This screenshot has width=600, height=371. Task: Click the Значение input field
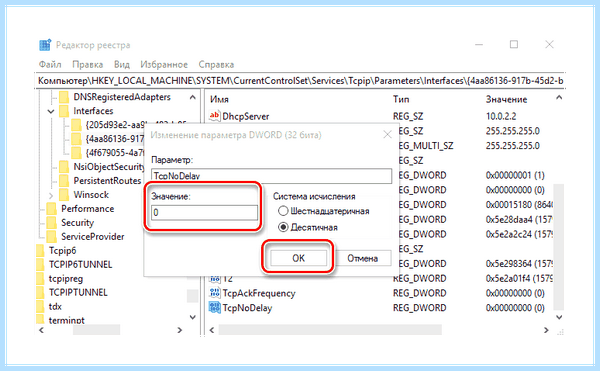204,213
